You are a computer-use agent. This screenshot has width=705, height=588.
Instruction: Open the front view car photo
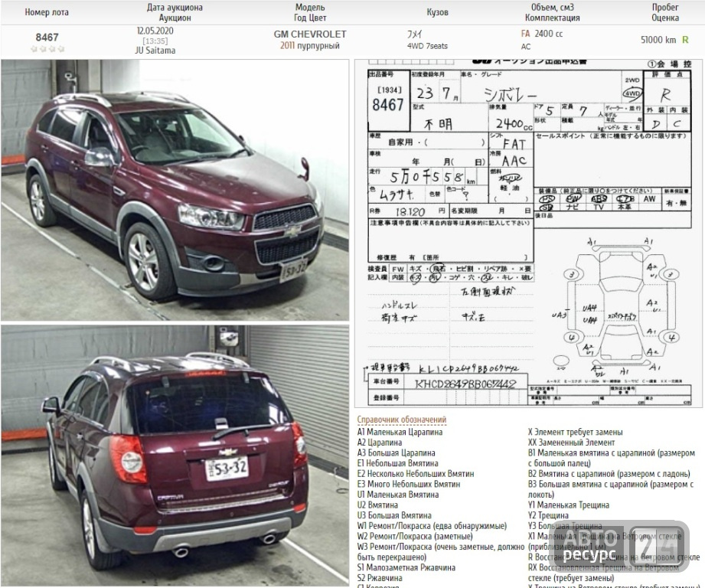click(x=175, y=190)
